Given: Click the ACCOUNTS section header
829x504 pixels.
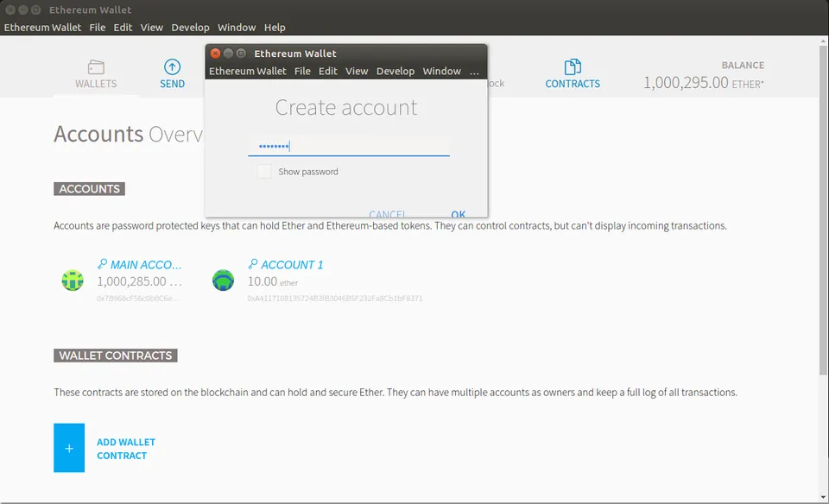Looking at the screenshot, I should pos(89,189).
